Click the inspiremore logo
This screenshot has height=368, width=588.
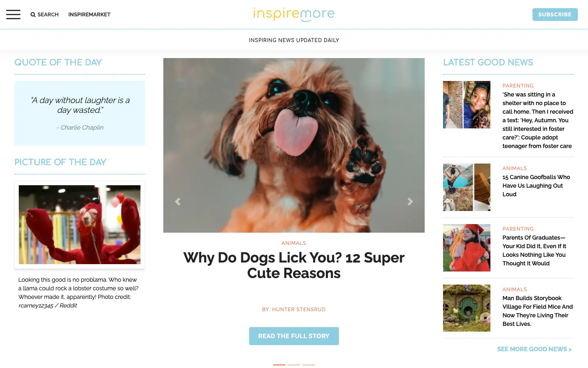pos(294,14)
